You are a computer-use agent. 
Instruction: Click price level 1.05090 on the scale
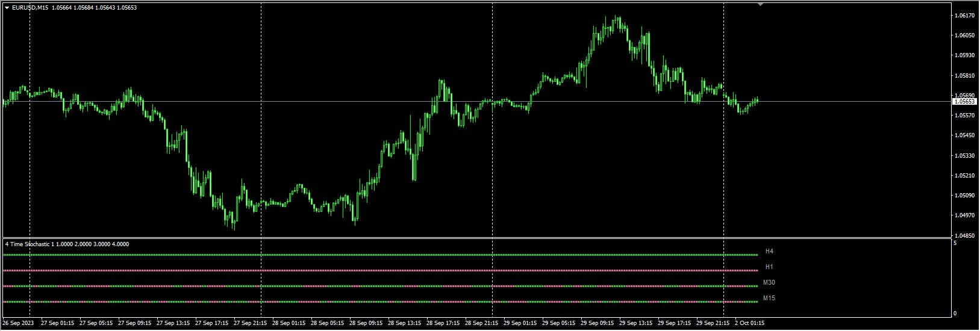click(x=965, y=196)
